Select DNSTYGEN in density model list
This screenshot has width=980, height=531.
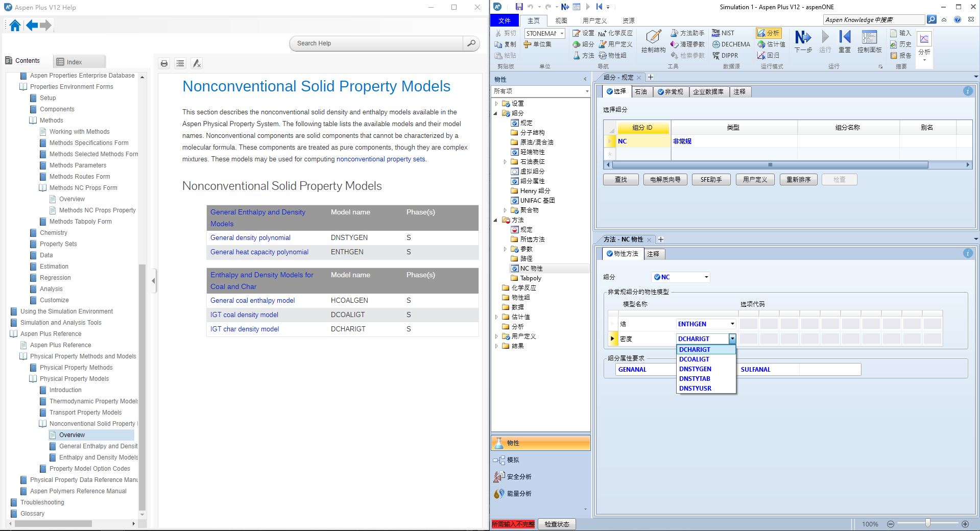[x=706, y=369]
